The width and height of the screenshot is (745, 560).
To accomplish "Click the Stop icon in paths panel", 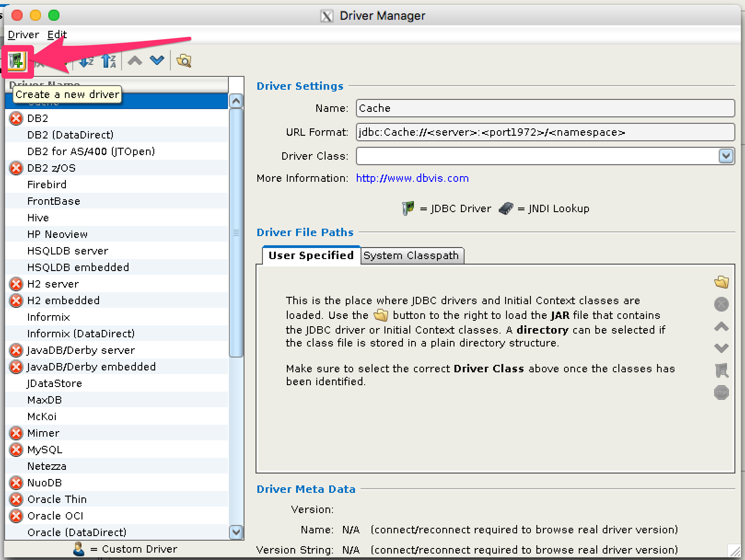I will pos(721,393).
